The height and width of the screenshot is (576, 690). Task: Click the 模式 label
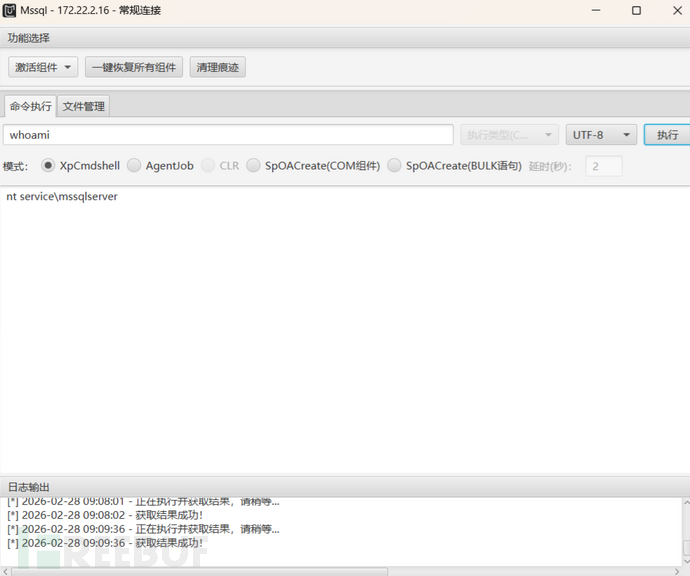pyautogui.click(x=15, y=166)
